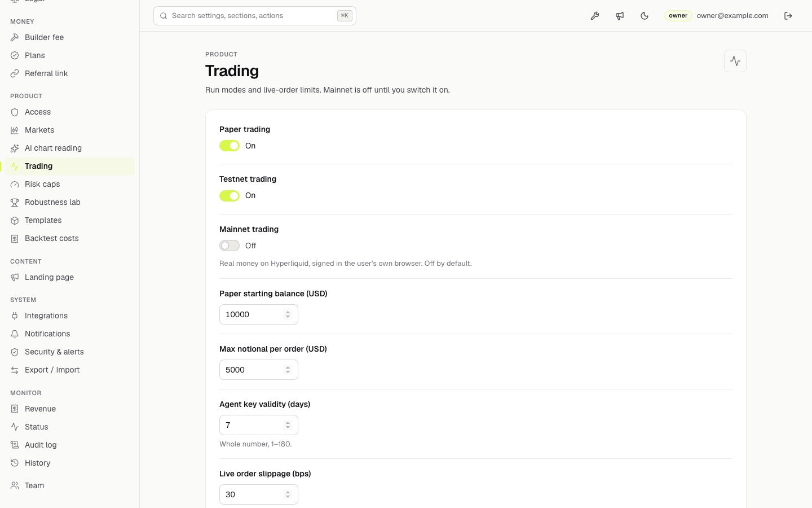Viewport: 812px width, 508px height.
Task: Enable the Mainnet trading toggle
Action: pos(230,246)
